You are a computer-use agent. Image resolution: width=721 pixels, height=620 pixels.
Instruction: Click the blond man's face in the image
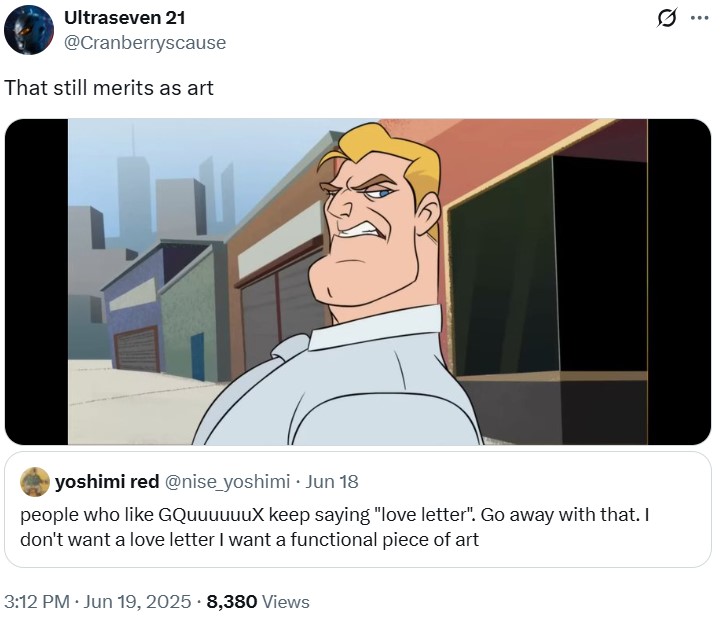(x=377, y=215)
